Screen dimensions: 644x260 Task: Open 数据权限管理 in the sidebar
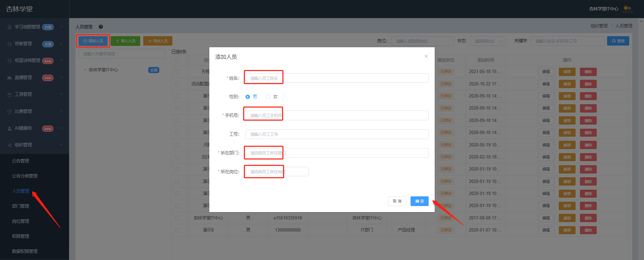(x=25, y=251)
